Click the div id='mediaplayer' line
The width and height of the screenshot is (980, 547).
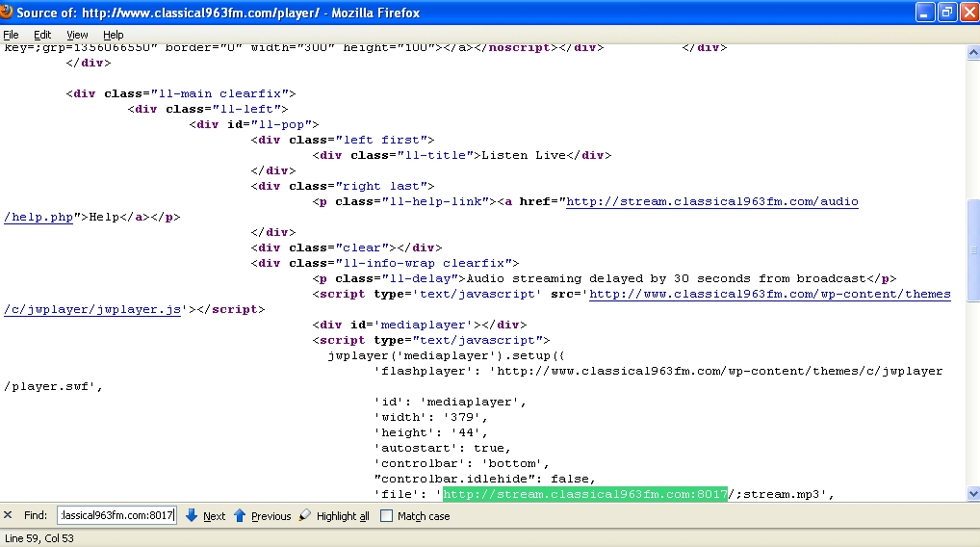pos(420,326)
